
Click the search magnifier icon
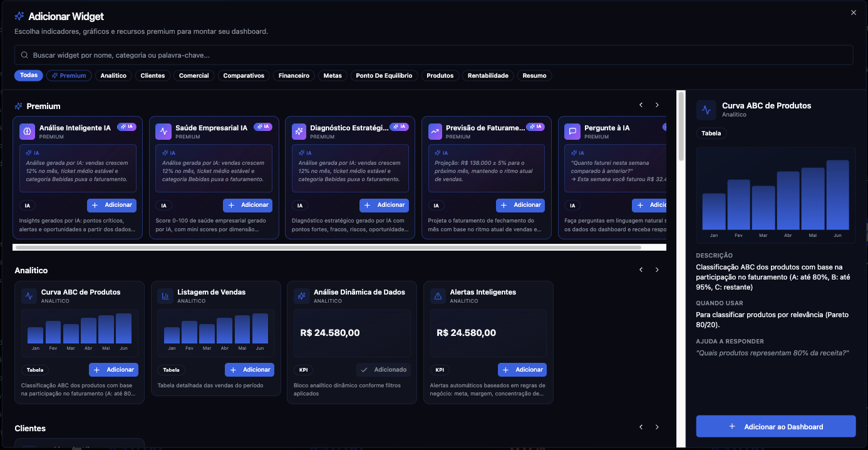pyautogui.click(x=25, y=55)
